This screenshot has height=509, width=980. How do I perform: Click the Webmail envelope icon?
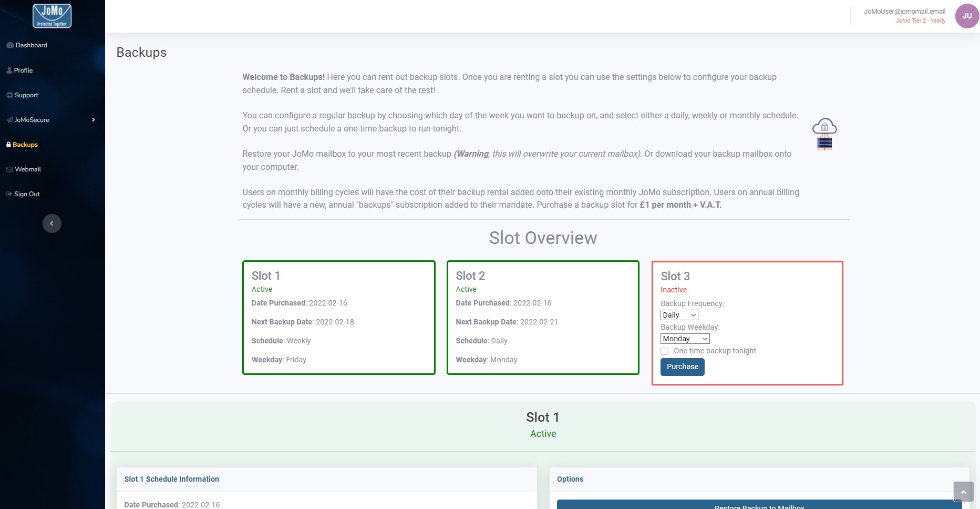9,169
